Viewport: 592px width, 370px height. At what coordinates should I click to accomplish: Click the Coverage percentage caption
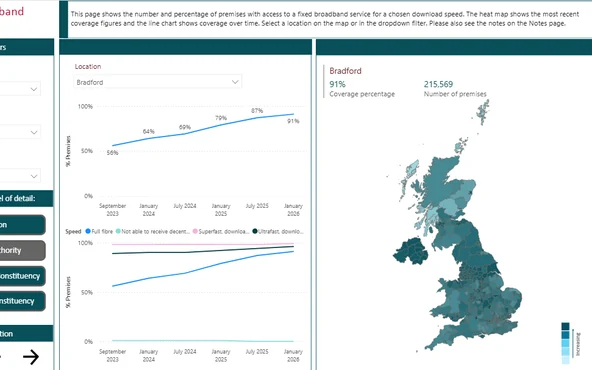[x=362, y=94]
